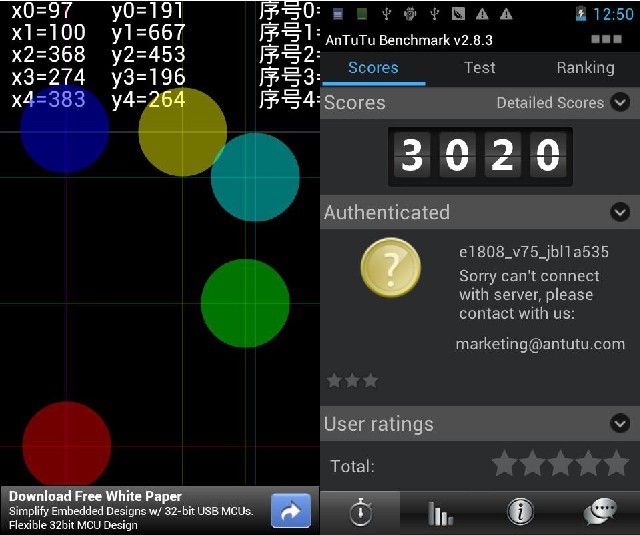Tap the x2=368 coordinate readout
The width and height of the screenshot is (640, 535).
click(x=49, y=54)
